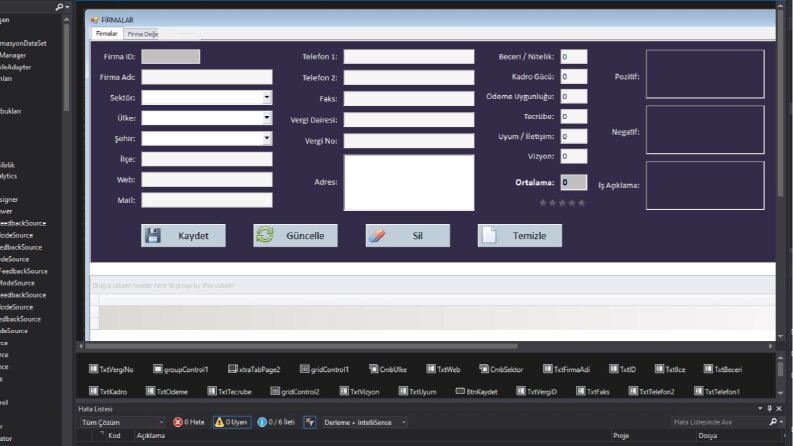The image size is (793, 446).
Task: Sort by the Proje column header
Action: pos(621,435)
